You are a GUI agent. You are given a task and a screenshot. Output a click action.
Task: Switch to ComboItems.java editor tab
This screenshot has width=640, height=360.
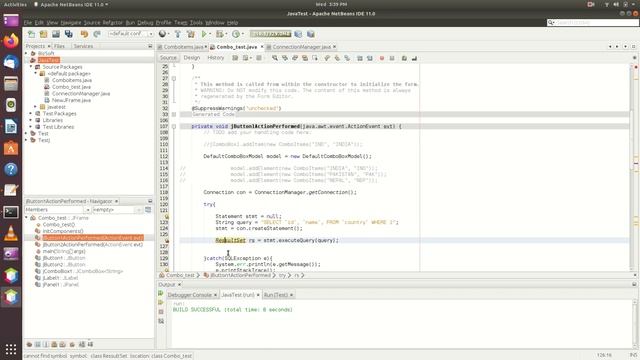point(183,47)
